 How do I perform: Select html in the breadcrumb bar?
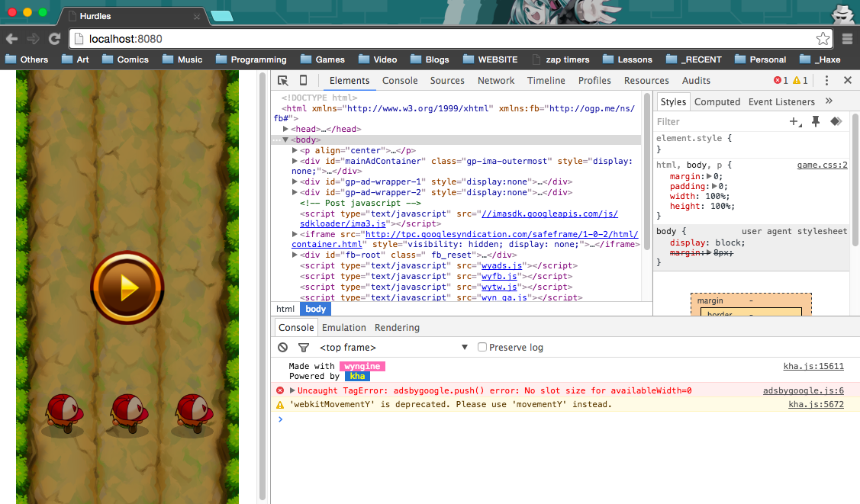[285, 309]
